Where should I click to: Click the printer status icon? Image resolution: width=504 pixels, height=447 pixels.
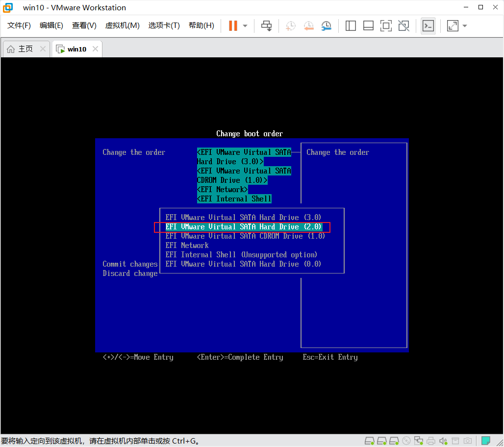pyautogui.click(x=431, y=441)
